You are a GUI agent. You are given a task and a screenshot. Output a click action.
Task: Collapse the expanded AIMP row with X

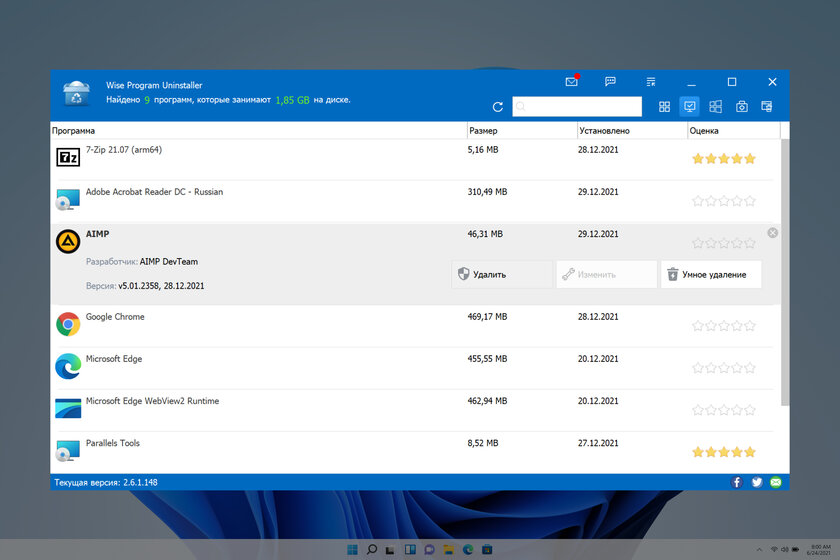(x=772, y=233)
